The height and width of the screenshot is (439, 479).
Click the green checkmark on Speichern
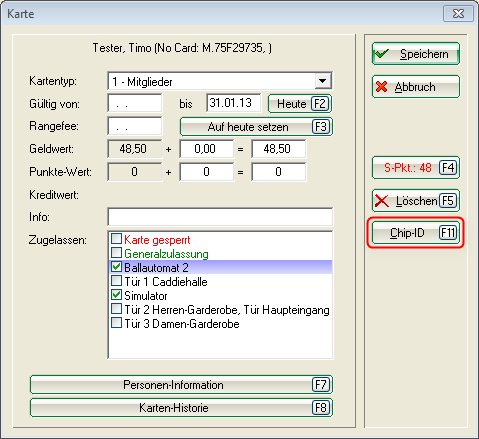(x=382, y=54)
